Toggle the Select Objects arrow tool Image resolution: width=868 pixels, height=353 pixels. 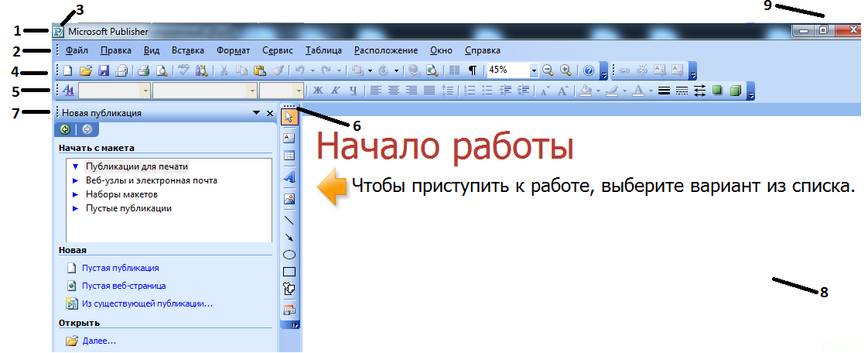click(x=289, y=116)
